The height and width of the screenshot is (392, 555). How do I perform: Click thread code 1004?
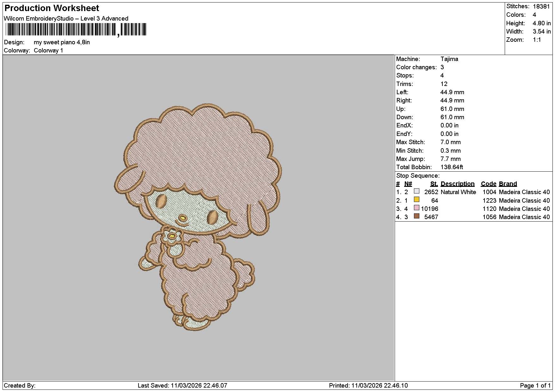pyautogui.click(x=489, y=192)
